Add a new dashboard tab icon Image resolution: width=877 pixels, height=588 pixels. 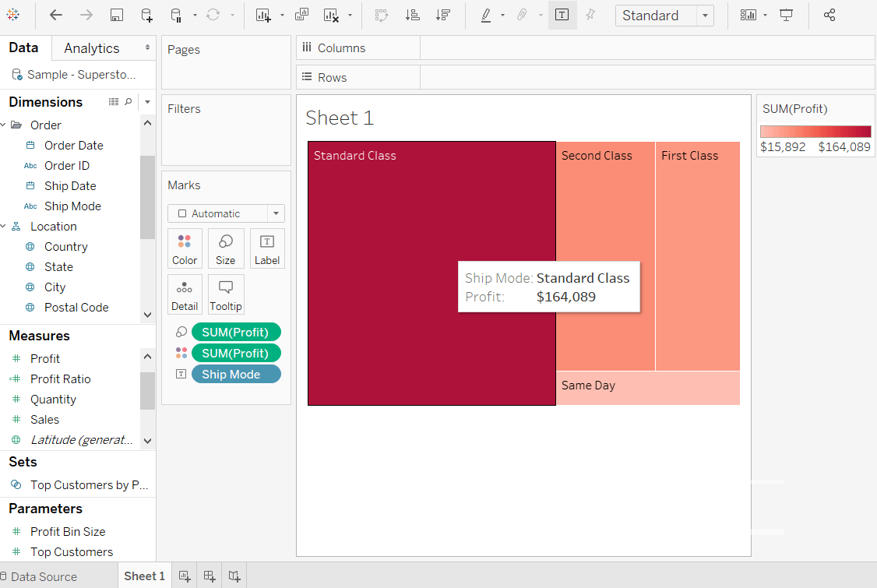[210, 576]
